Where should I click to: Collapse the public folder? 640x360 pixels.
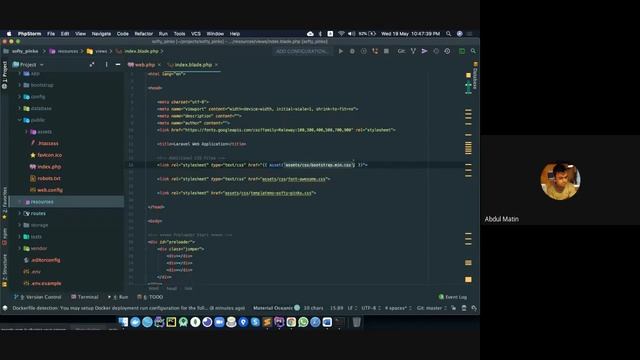point(20,120)
